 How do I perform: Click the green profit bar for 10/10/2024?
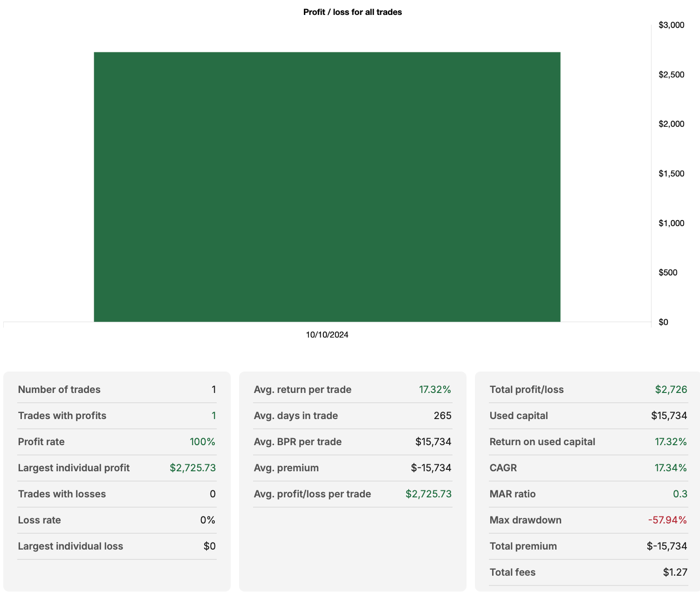[x=326, y=186]
